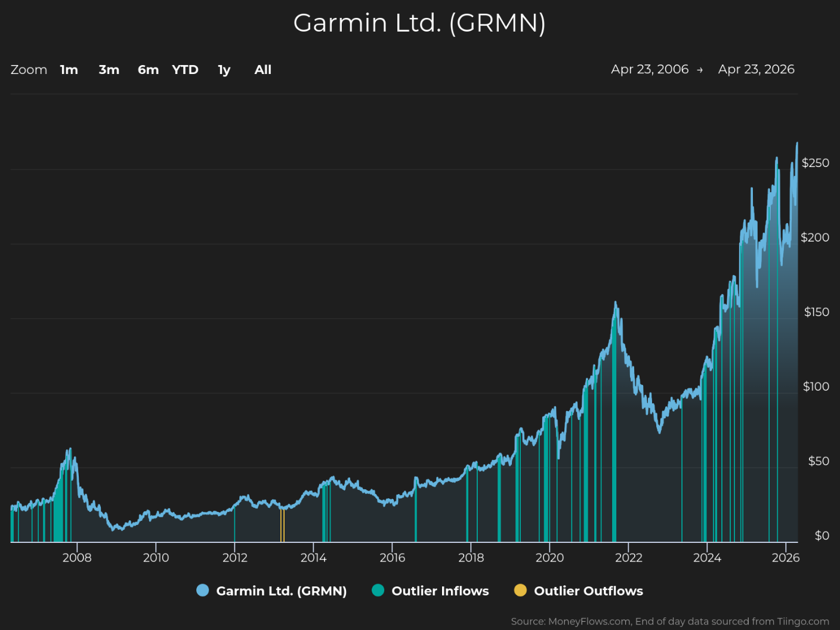Click the Garmin Ltd. (GRMN) chart title

(419, 23)
